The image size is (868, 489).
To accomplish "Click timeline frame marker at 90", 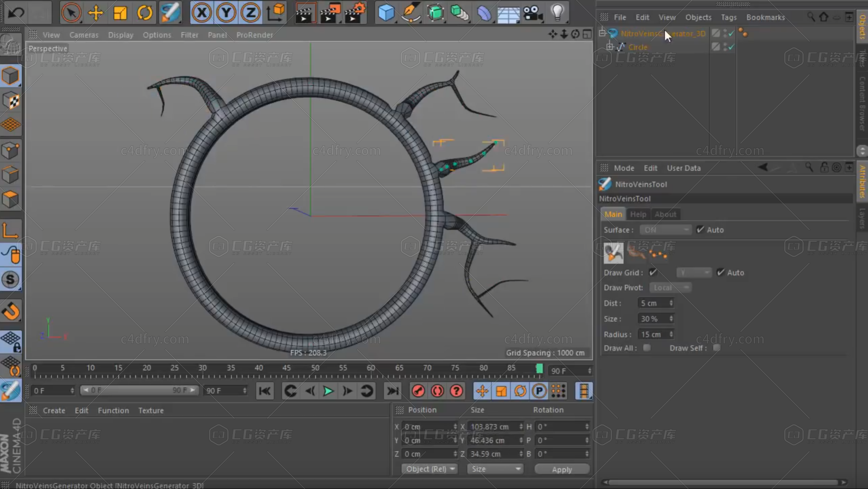I will (x=539, y=368).
